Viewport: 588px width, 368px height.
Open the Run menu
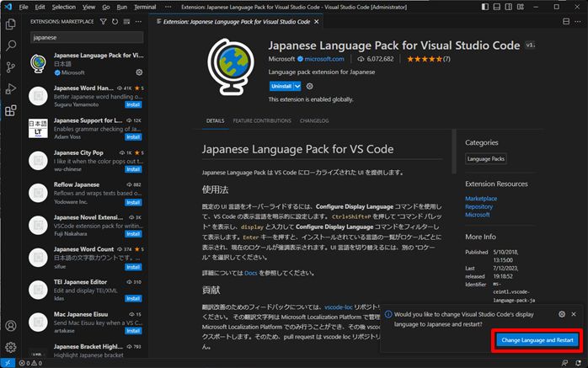pos(121,7)
